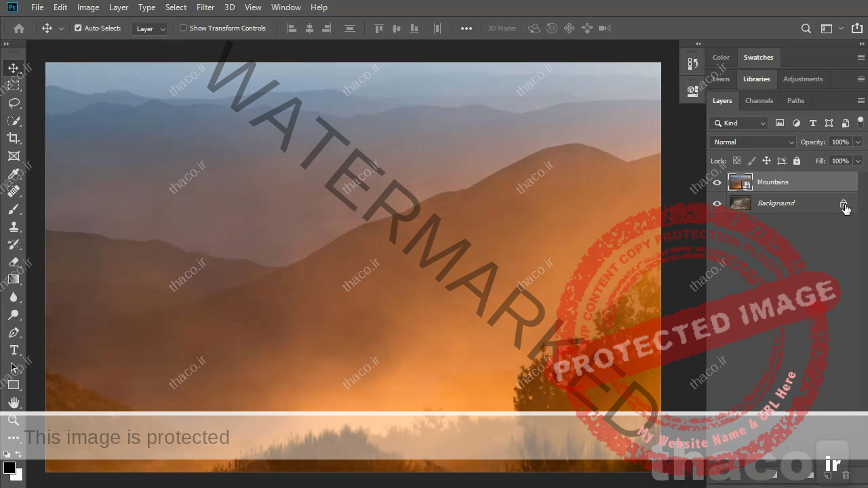The height and width of the screenshot is (488, 868).
Task: Toggle Lock position icon
Action: pos(766,161)
